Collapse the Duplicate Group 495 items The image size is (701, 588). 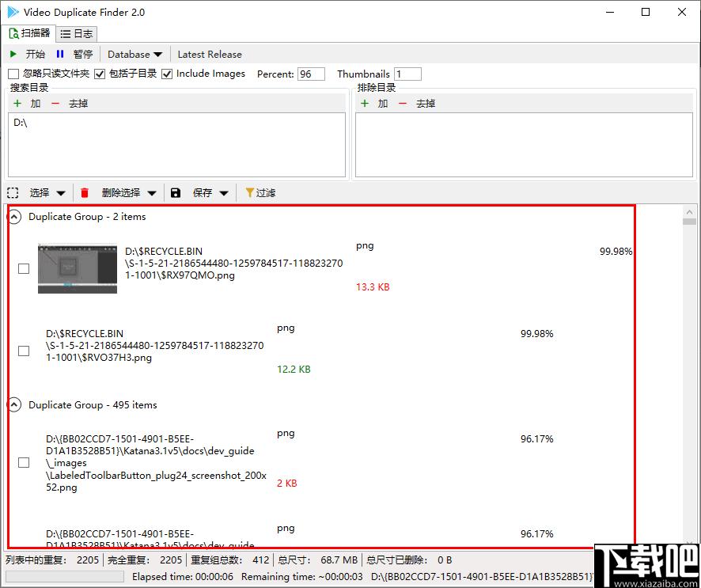[14, 405]
